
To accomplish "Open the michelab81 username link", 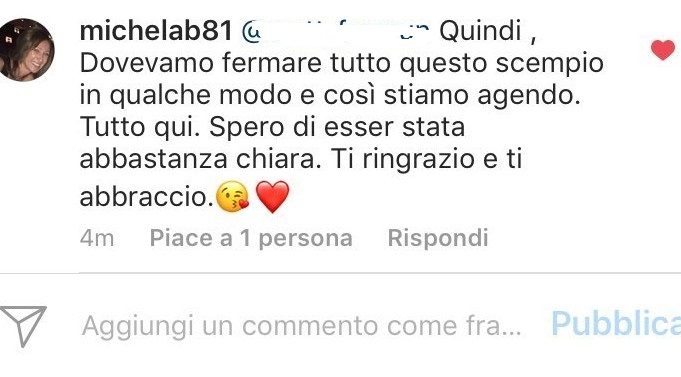I will pyautogui.click(x=156, y=31).
